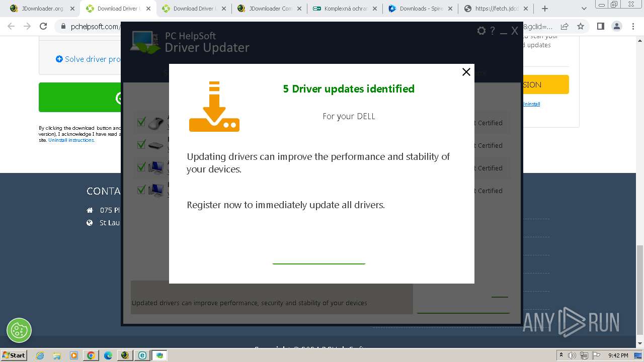Screen dimensions: 644x362
Task: Open a new browser tab
Action: tap(544, 9)
